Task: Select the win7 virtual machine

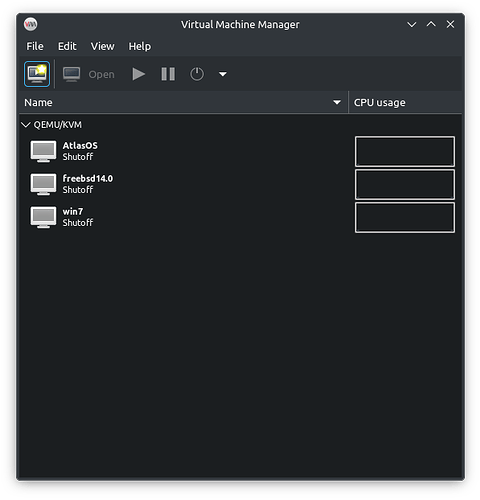Action: (240, 217)
